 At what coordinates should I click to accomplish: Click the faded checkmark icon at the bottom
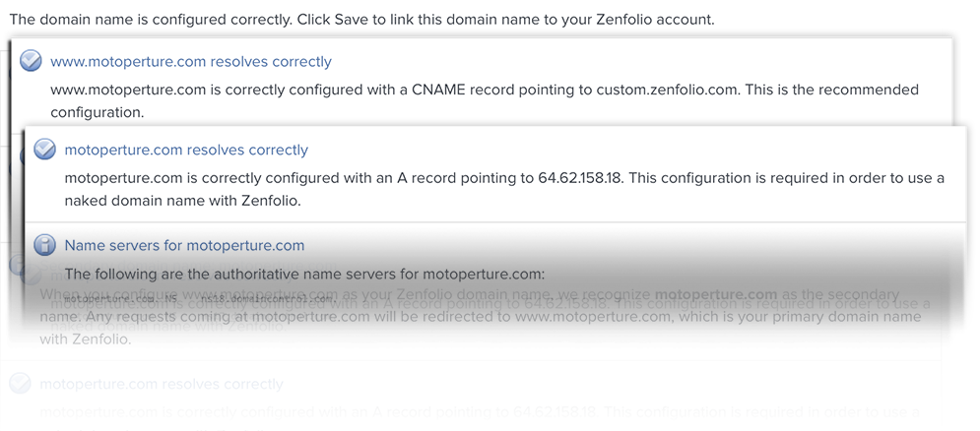20,384
